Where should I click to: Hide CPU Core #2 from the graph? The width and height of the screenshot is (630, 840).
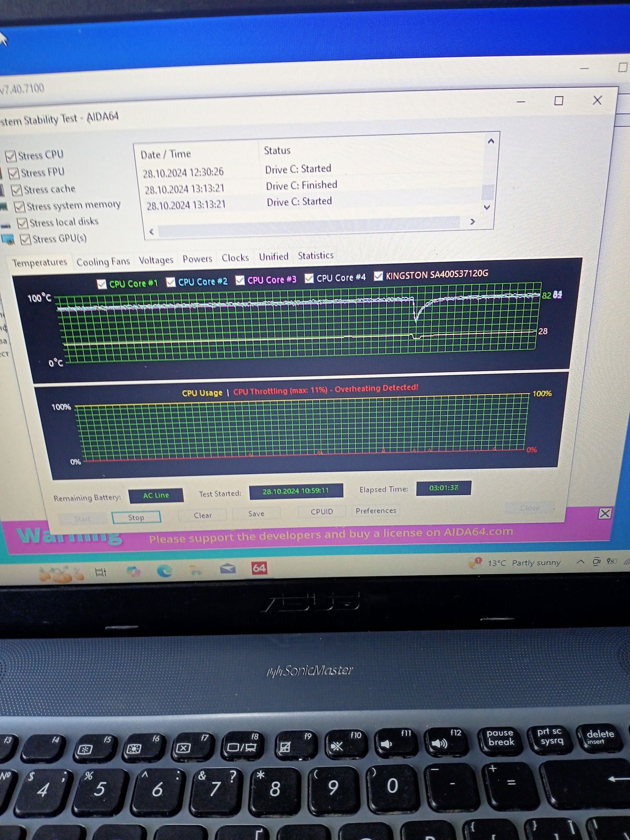171,282
